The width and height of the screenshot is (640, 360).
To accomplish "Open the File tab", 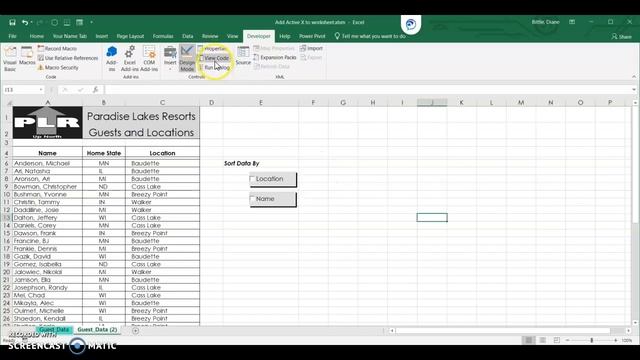I will point(13,36).
